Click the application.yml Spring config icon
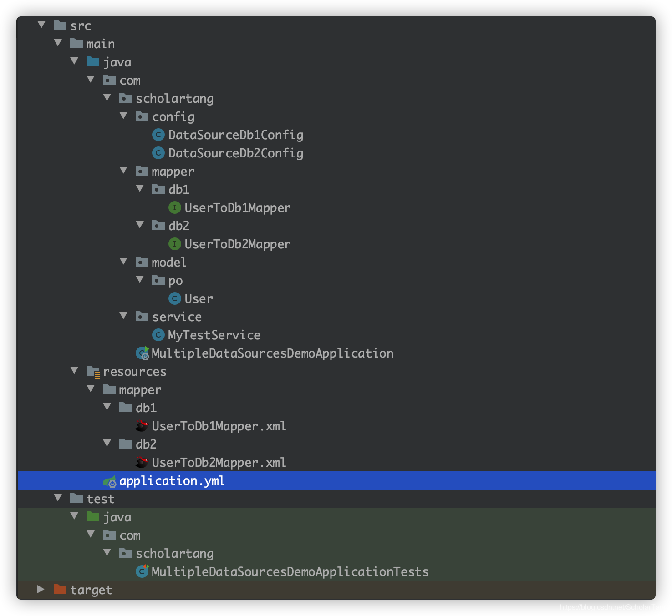Image resolution: width=672 pixels, height=616 pixels. 109,481
